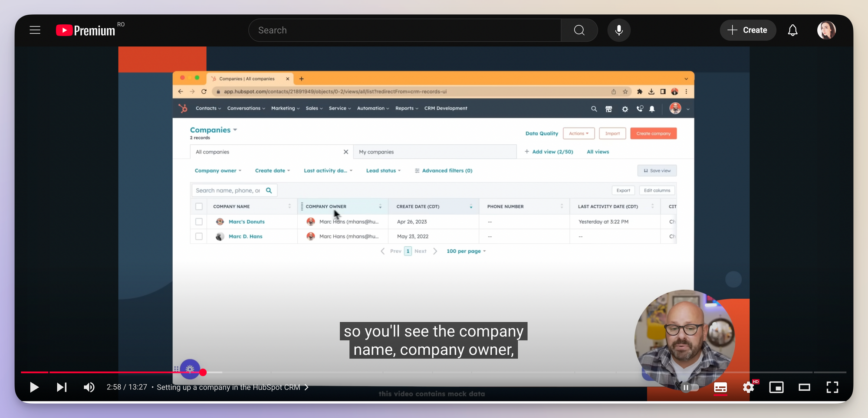Click the YouTube Premium logo
Screen dimensions: 868x418
[86, 30]
